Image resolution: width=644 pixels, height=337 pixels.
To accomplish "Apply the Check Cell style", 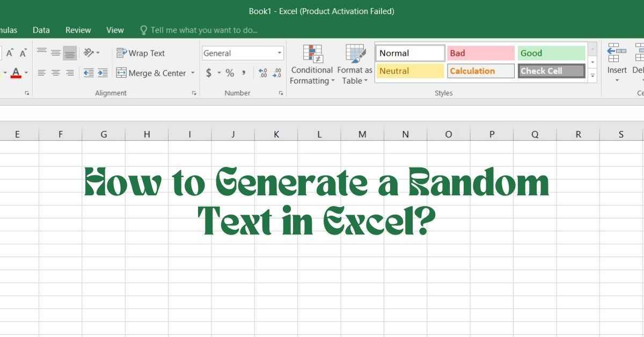I will click(x=551, y=71).
